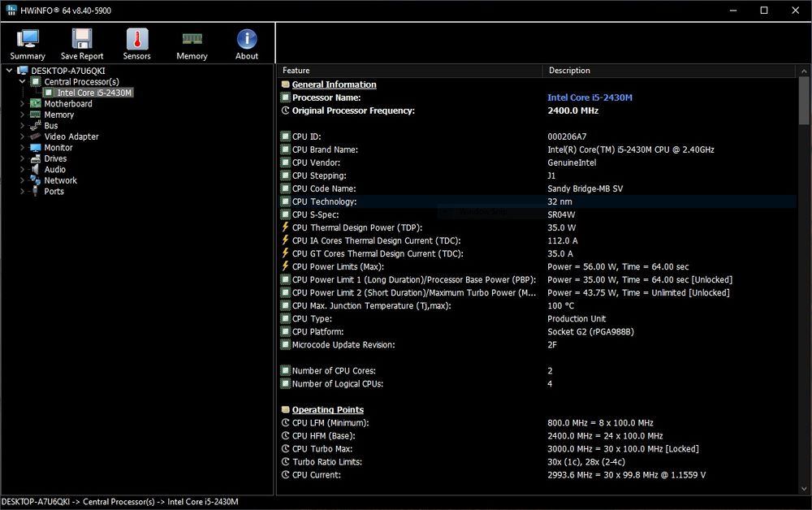
Task: Click the value Sandy Bridge-MB SV
Action: coord(585,188)
